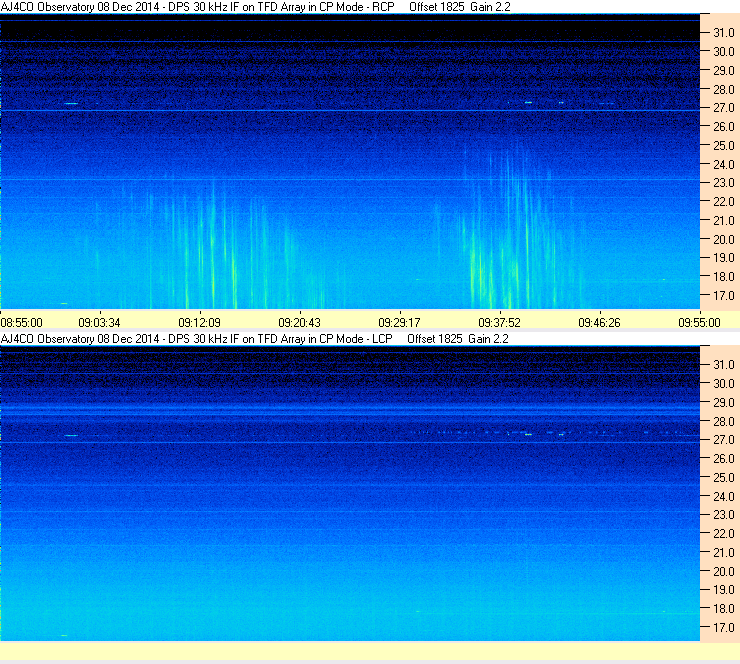
Task: Click the 18.0 frequency label on LCP chart
Action: coord(724,609)
